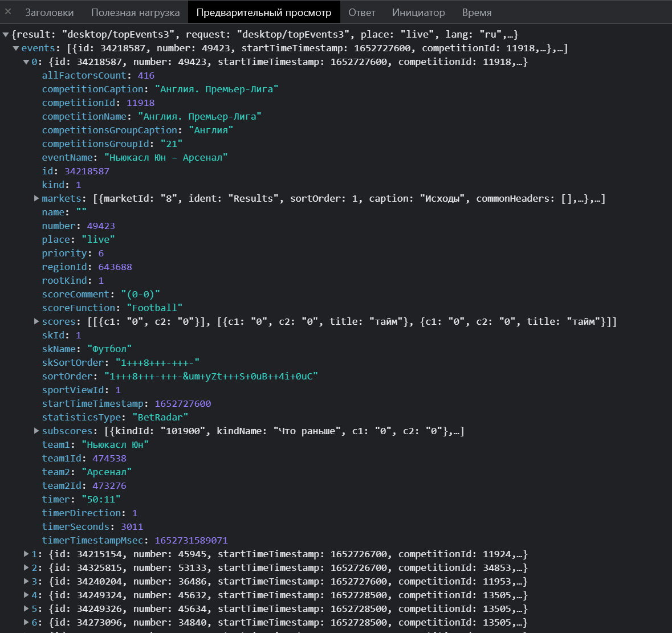Click the competitionId value 11918
Viewport: 672px width, 633px height.
click(140, 103)
